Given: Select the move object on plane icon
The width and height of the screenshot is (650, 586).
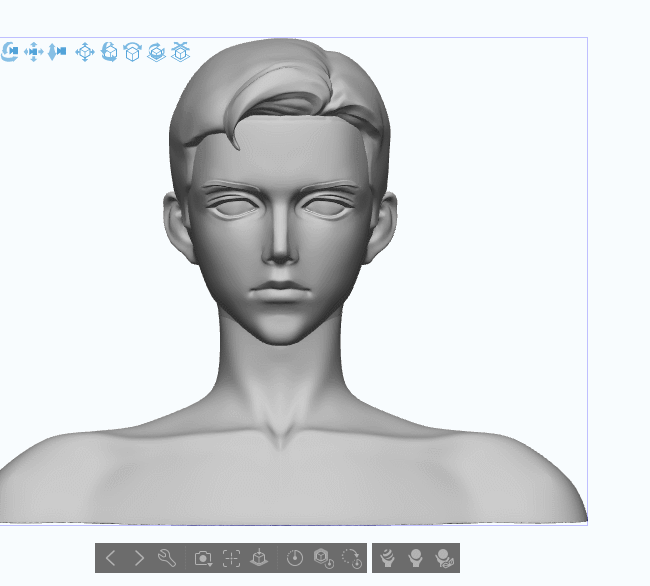Looking at the screenshot, I should [x=85, y=52].
